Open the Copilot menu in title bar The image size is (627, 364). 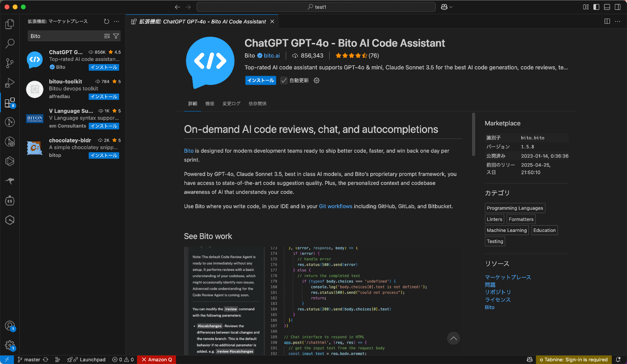coord(447,7)
